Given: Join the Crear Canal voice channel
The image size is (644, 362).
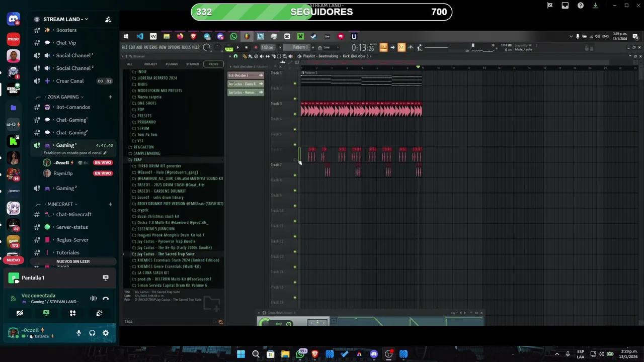Looking at the screenshot, I should point(69,81).
